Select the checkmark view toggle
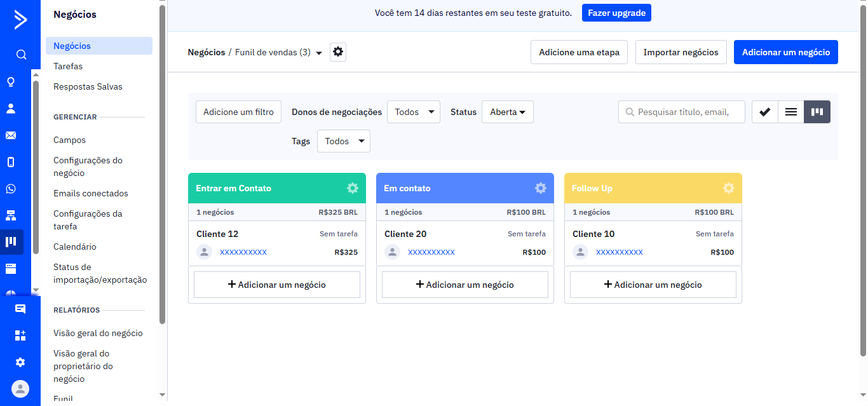Viewport: 868px width, 406px height. pos(764,111)
